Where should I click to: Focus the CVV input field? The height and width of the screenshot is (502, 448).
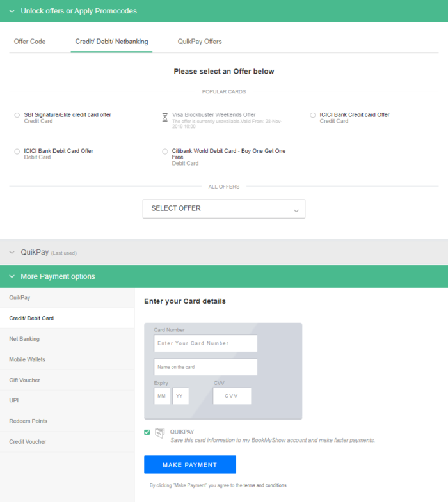coord(232,396)
